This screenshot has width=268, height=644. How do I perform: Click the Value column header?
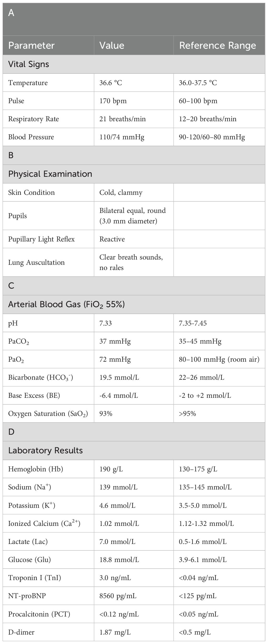point(112,45)
